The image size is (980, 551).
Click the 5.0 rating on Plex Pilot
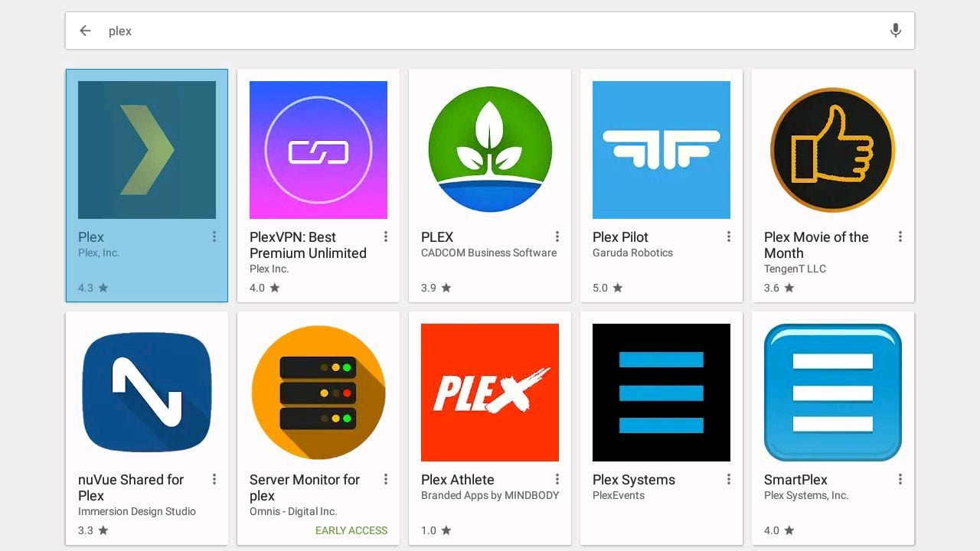[x=607, y=288]
